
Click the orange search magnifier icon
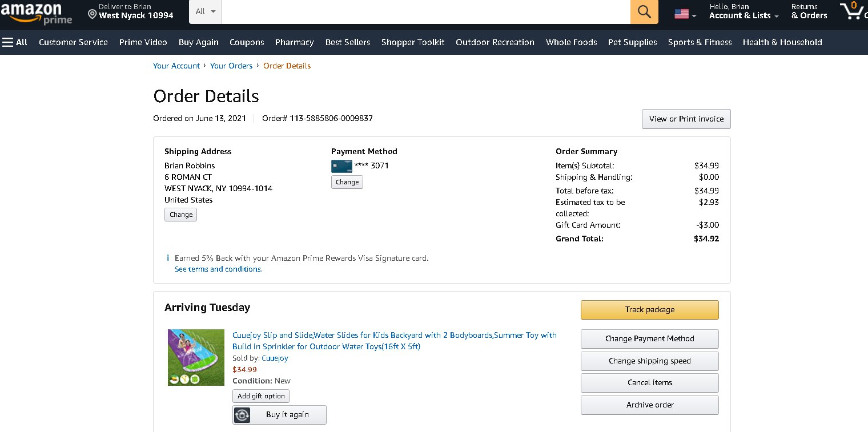click(x=644, y=12)
